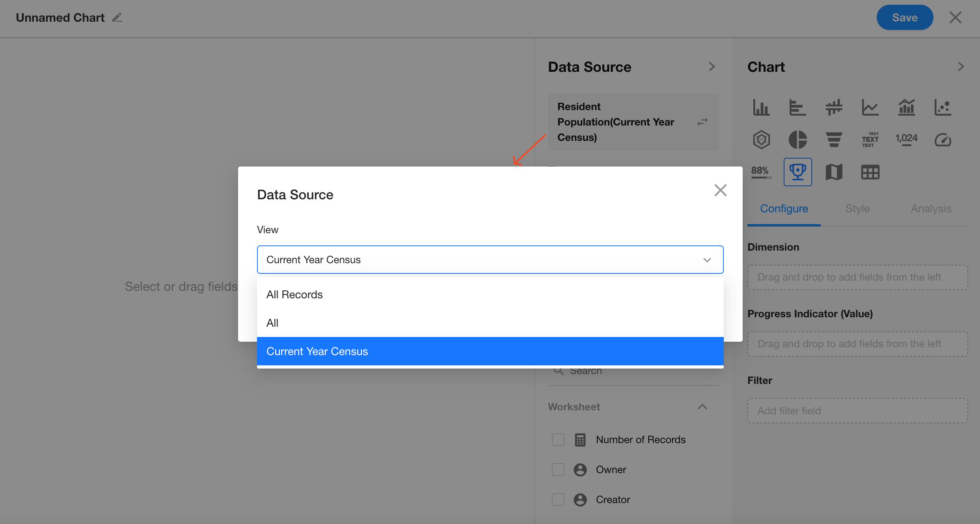
Task: Choose the map chart icon
Action: pyautogui.click(x=834, y=172)
